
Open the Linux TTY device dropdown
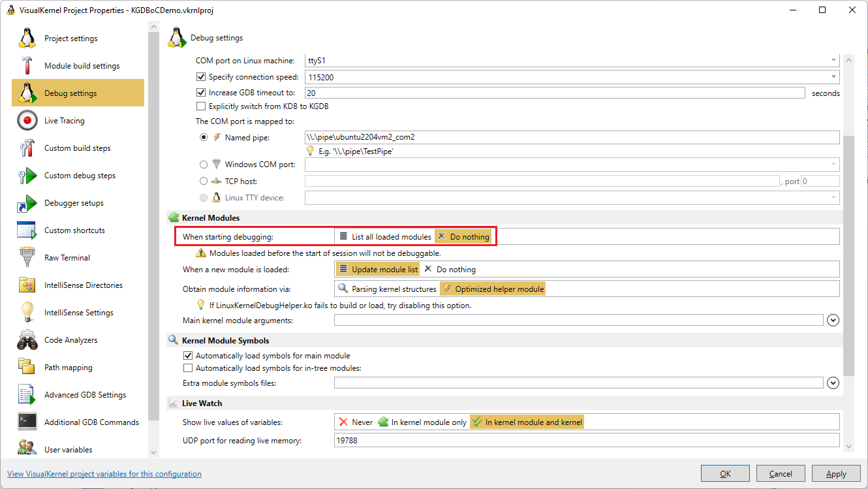point(833,197)
